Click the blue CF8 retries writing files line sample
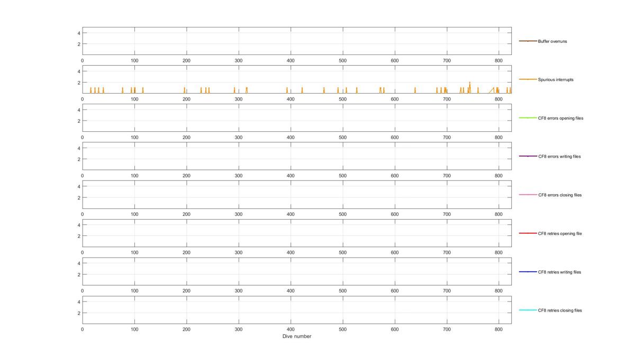635x364 pixels. coord(528,272)
